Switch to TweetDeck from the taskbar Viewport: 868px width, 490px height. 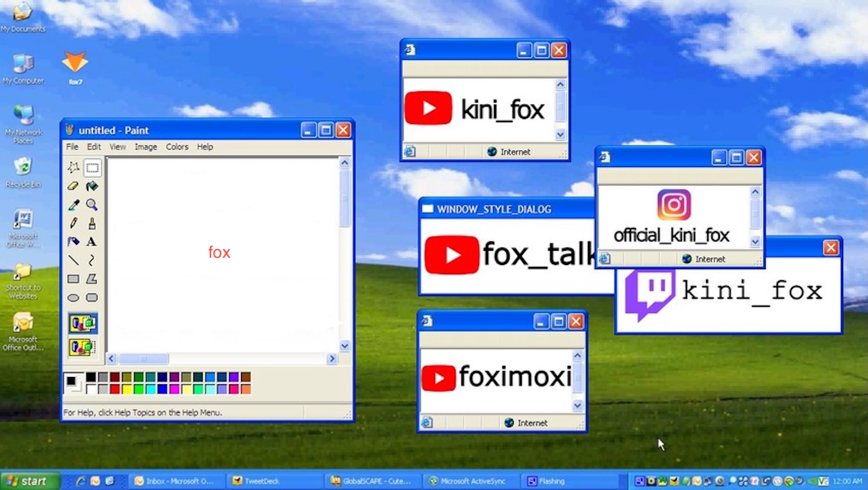[256, 481]
